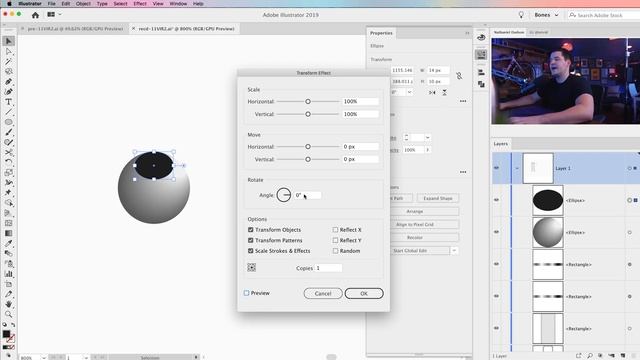This screenshot has width=640, height=360.
Task: Enable the Preview checkbox
Action: coord(247,293)
